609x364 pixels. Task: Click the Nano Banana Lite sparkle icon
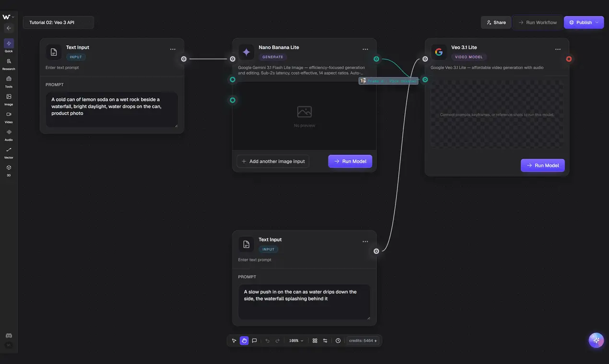click(x=246, y=52)
